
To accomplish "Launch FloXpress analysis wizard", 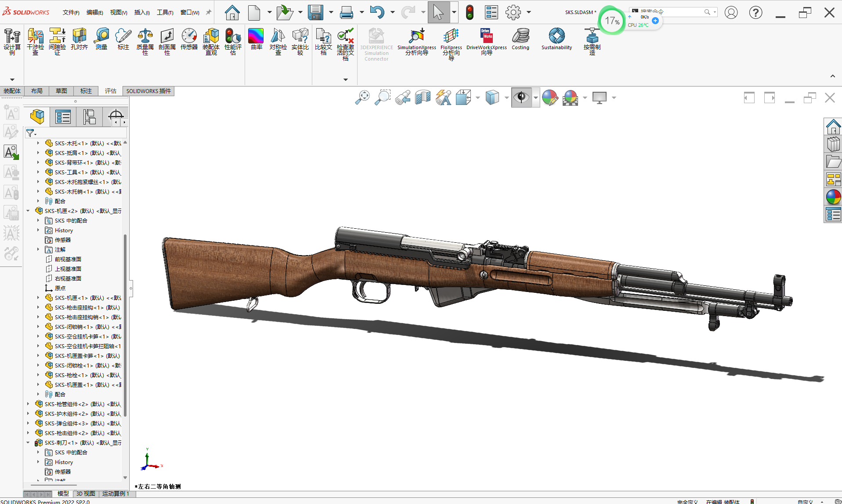I will 451,43.
